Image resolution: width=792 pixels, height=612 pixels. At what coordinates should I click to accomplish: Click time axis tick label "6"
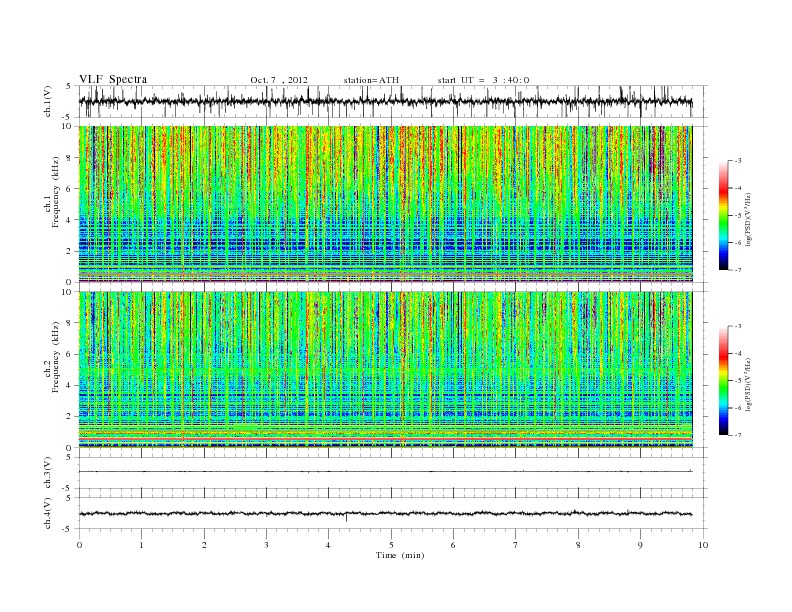(454, 545)
